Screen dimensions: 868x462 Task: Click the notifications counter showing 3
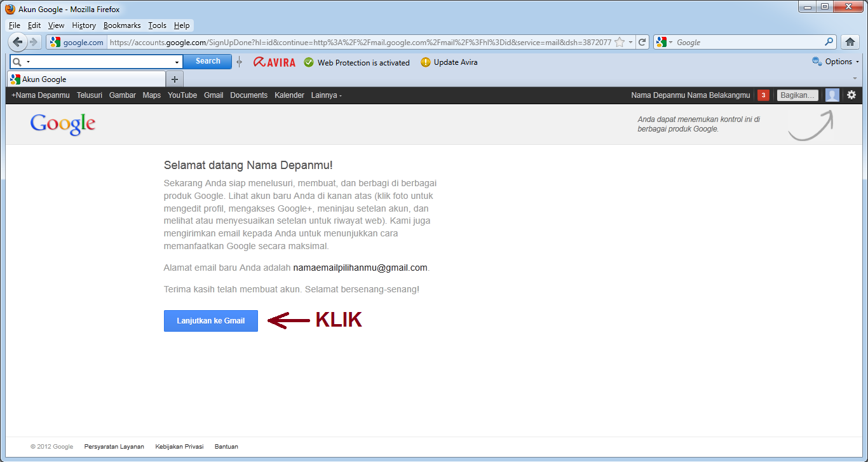tap(763, 95)
